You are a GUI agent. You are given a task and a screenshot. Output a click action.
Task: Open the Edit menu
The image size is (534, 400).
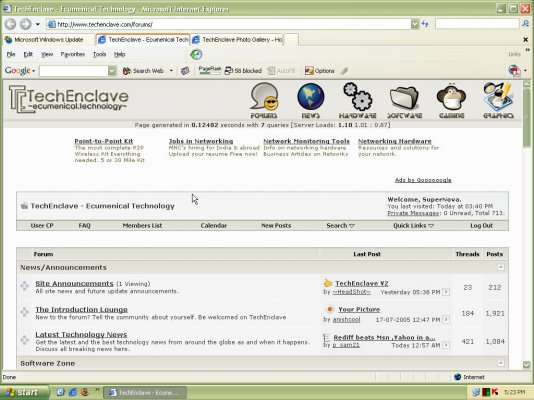[x=28, y=54]
